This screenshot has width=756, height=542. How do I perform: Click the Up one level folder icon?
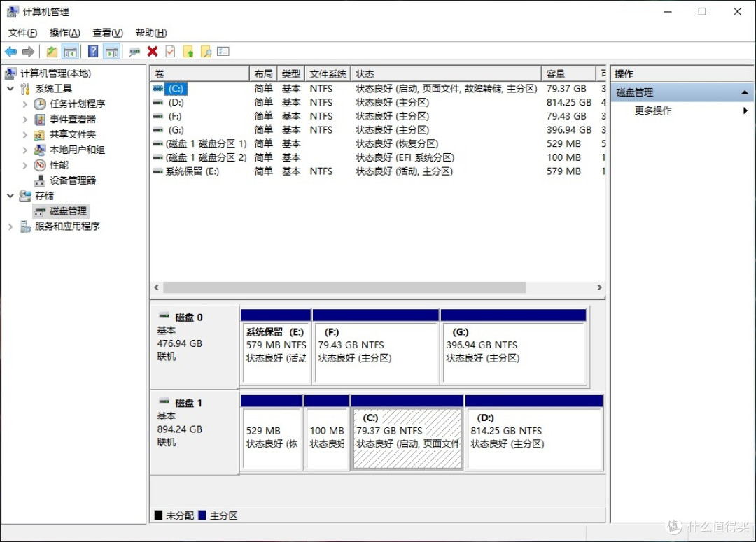coord(52,52)
